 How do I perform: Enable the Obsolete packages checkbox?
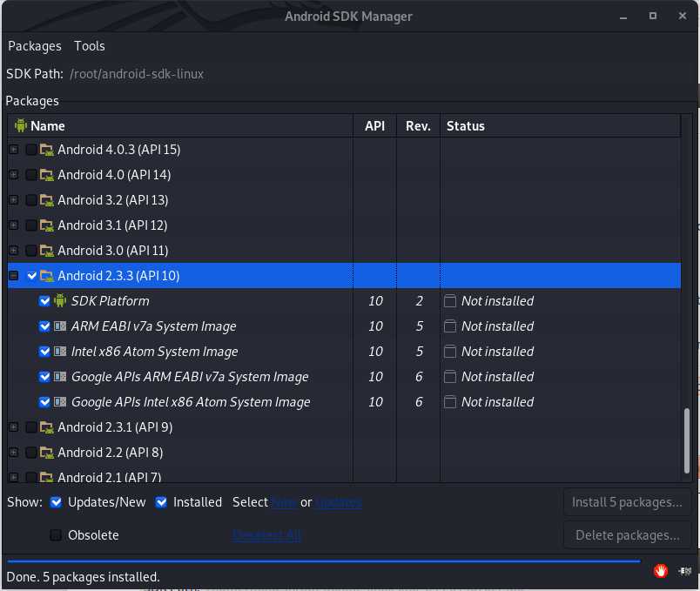click(x=56, y=534)
